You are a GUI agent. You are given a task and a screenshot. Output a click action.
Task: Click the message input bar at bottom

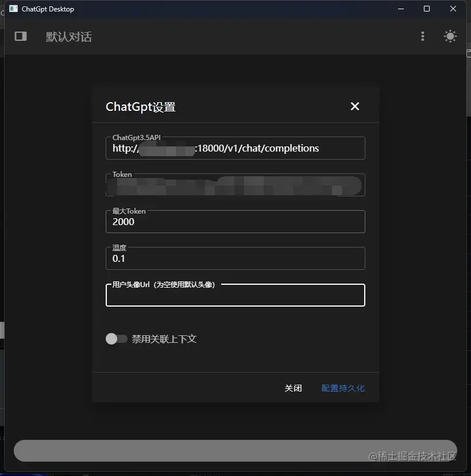coord(235,451)
